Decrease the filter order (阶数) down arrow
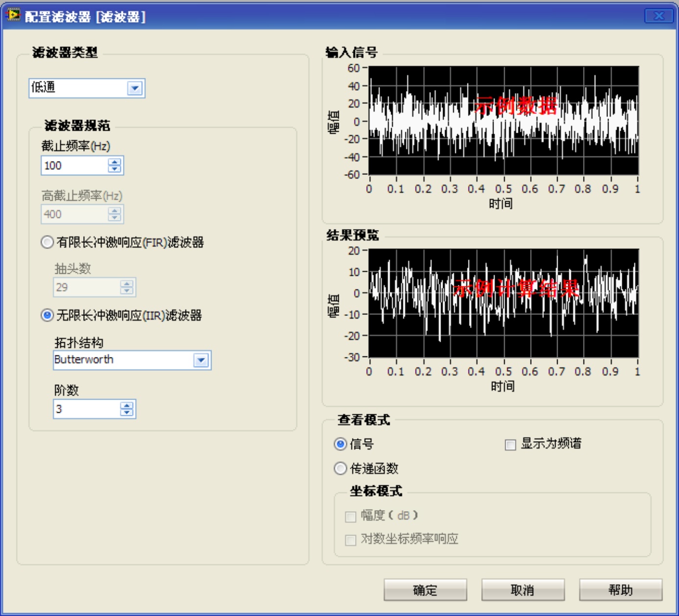 (127, 412)
